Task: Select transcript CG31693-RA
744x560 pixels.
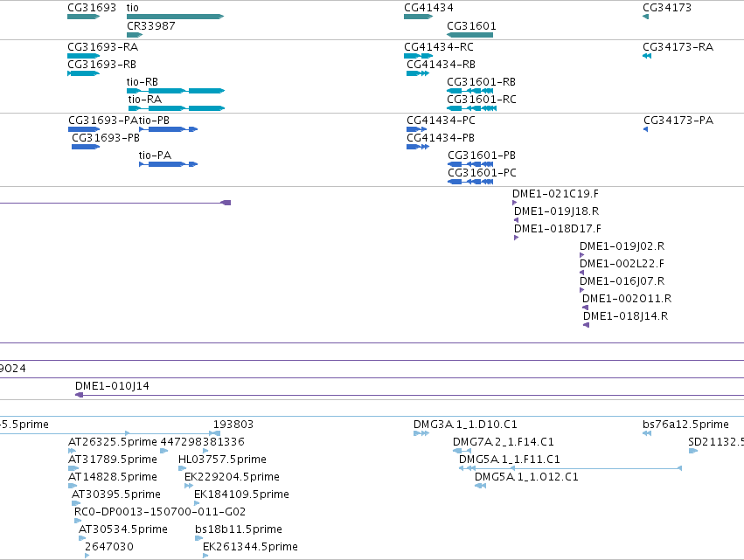Action: pyautogui.click(x=102, y=47)
